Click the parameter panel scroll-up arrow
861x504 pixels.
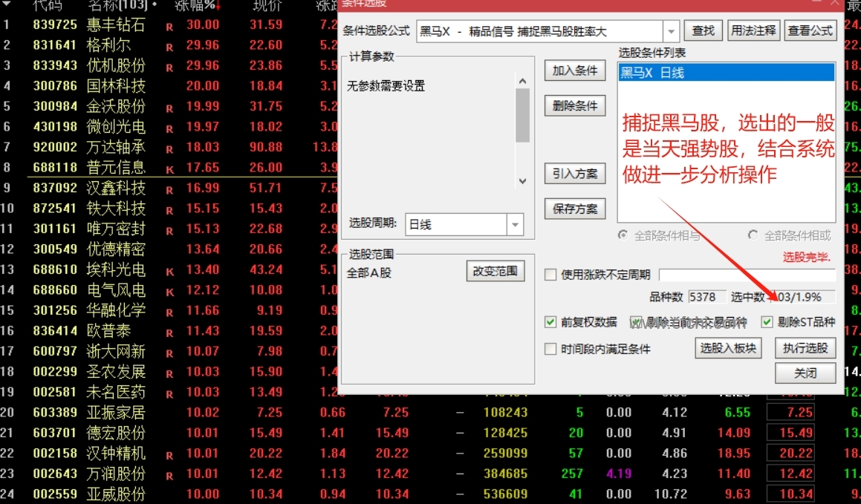tap(523, 81)
